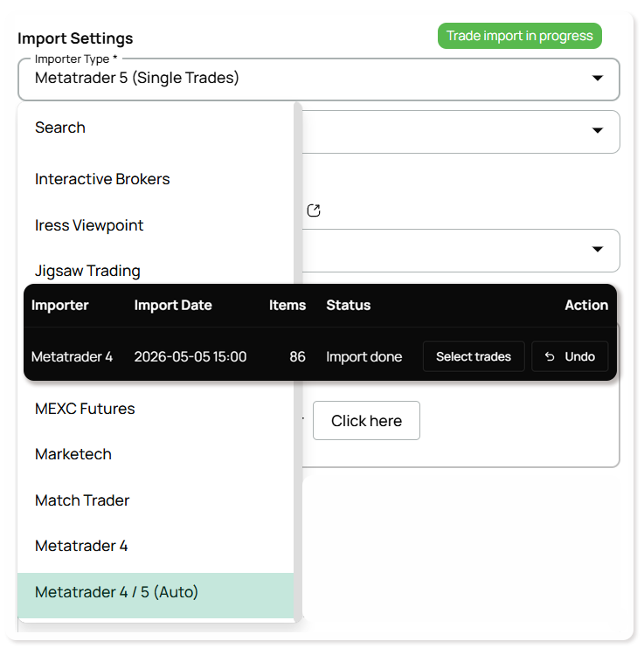The width and height of the screenshot is (644, 648).
Task: Undo the Metatrader 4 import
Action: click(570, 356)
